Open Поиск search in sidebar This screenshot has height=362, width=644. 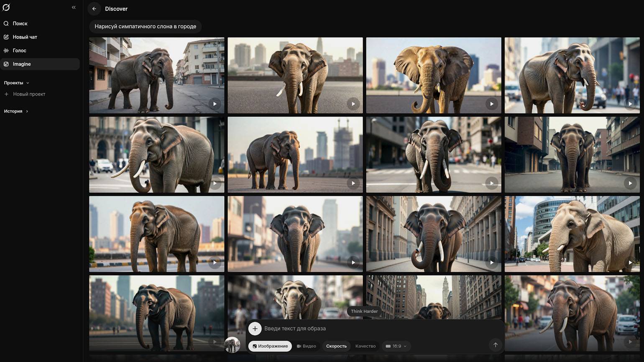coord(20,24)
